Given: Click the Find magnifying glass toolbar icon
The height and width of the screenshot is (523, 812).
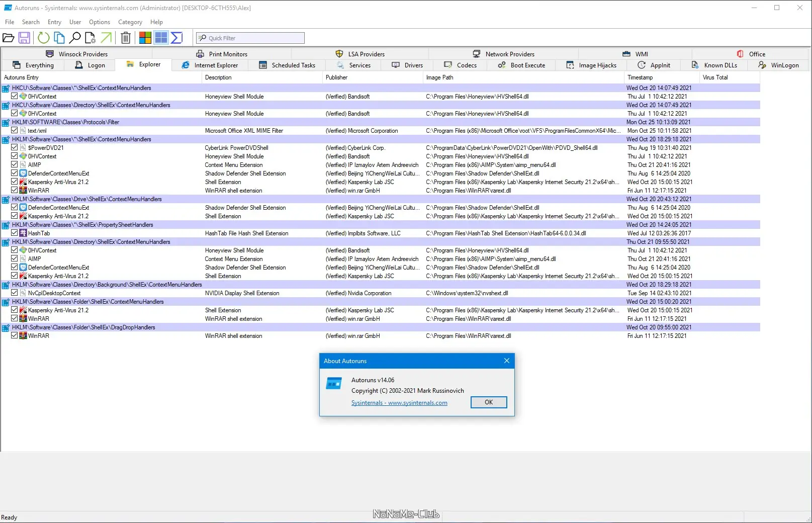Looking at the screenshot, I should [75, 38].
